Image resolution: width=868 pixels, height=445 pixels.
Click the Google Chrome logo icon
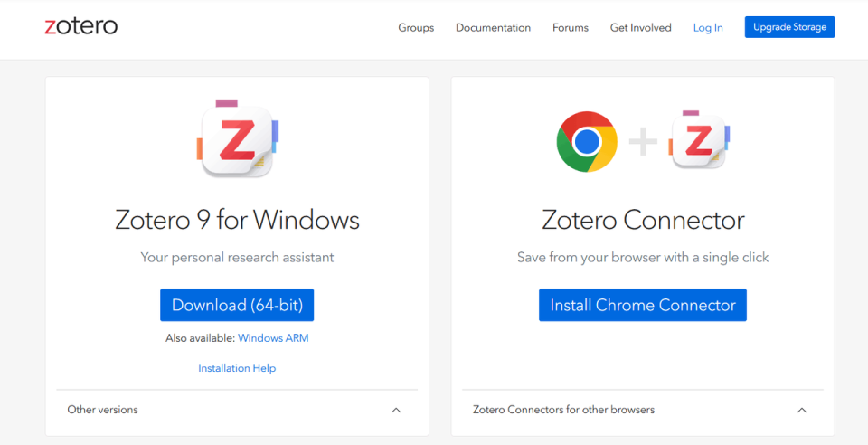[587, 142]
